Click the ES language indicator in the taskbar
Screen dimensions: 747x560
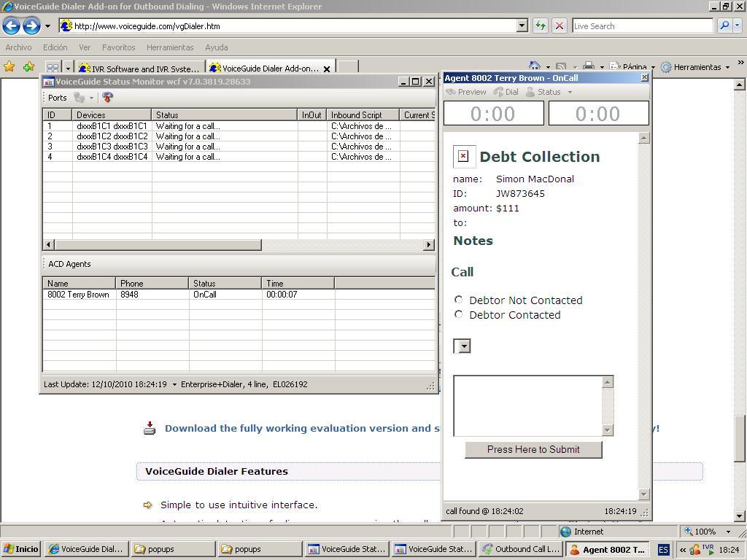click(x=663, y=549)
